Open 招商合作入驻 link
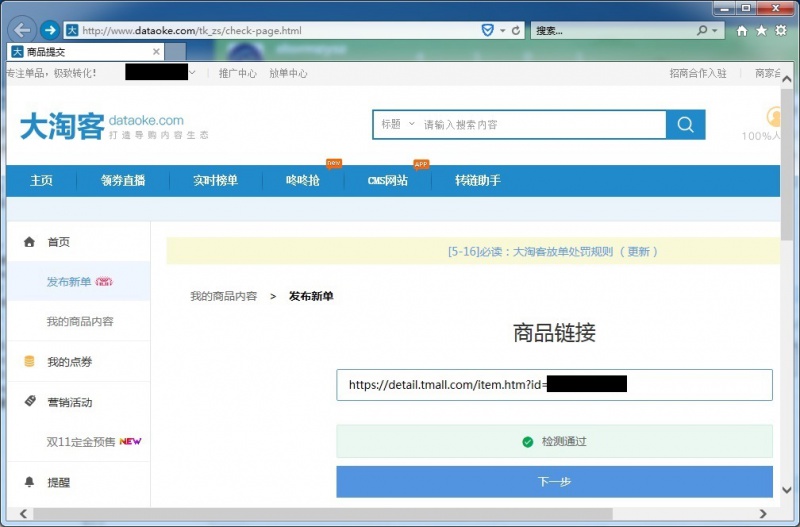 pyautogui.click(x=698, y=73)
